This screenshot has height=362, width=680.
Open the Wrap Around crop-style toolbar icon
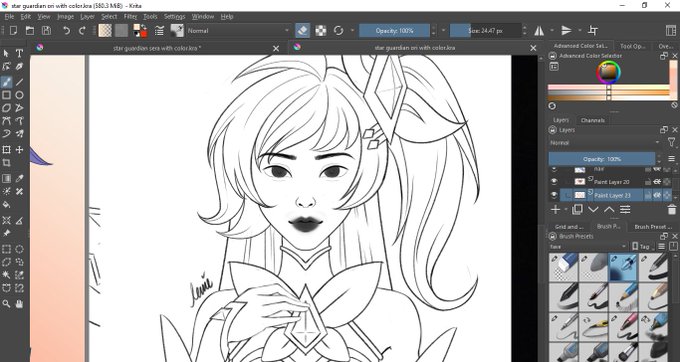(593, 30)
